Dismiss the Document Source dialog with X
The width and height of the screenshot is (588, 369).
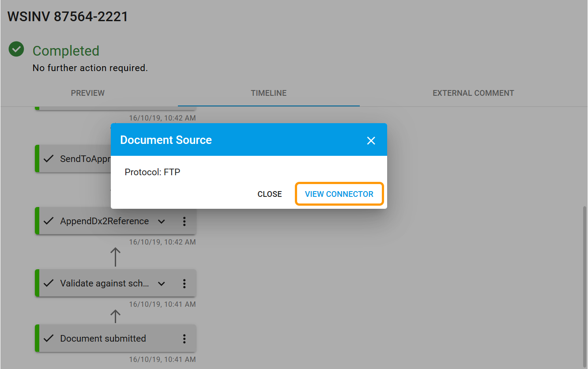click(371, 140)
